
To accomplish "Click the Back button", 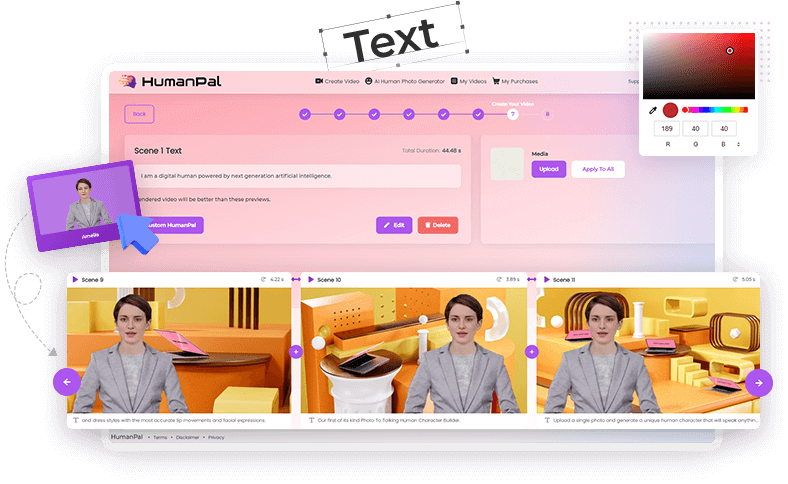I will pos(139,114).
